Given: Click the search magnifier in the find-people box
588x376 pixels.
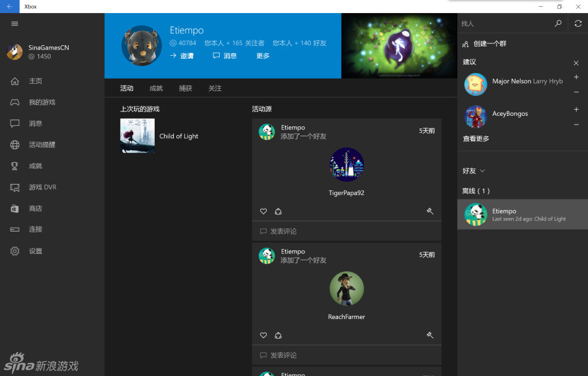Looking at the screenshot, I should tap(558, 24).
